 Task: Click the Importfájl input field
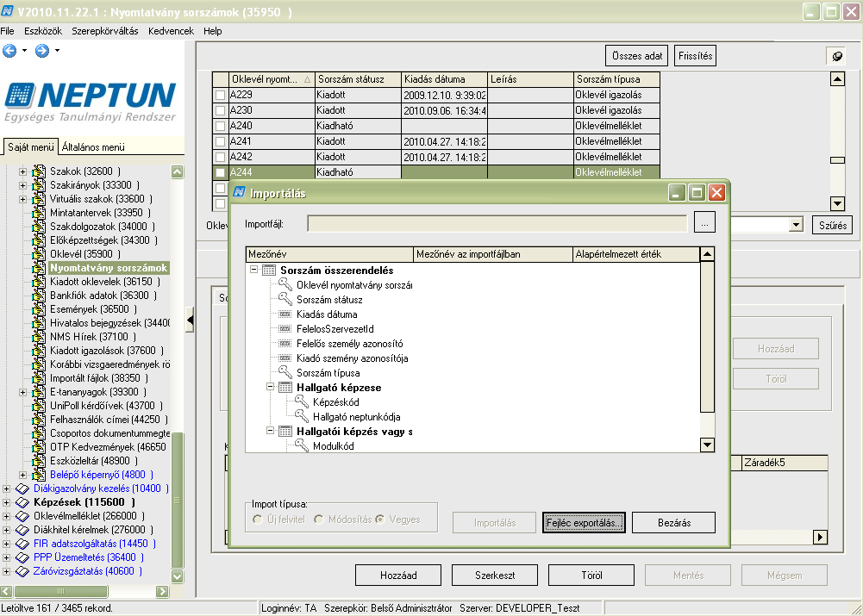coord(497,223)
